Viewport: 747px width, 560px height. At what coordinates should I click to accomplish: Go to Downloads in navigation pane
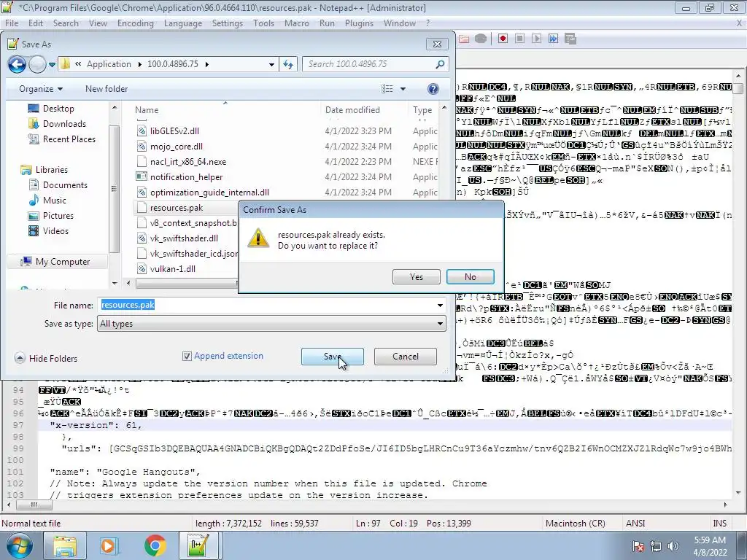[64, 124]
